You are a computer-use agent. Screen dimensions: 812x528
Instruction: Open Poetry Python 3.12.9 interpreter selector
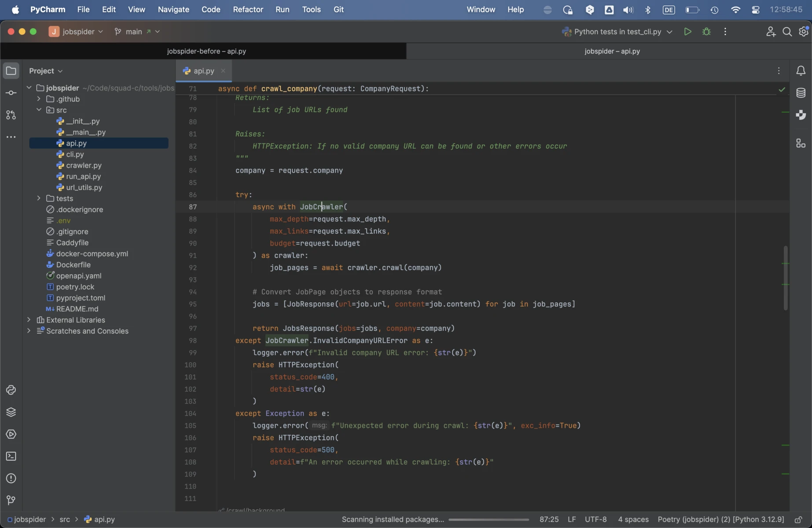[720, 520]
